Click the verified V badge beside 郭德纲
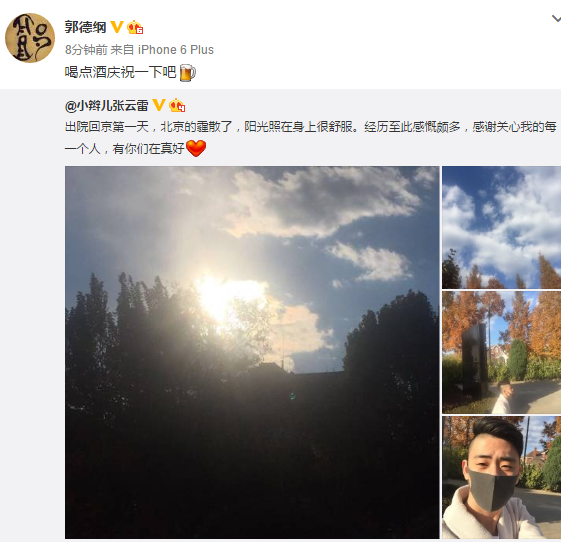 point(117,27)
